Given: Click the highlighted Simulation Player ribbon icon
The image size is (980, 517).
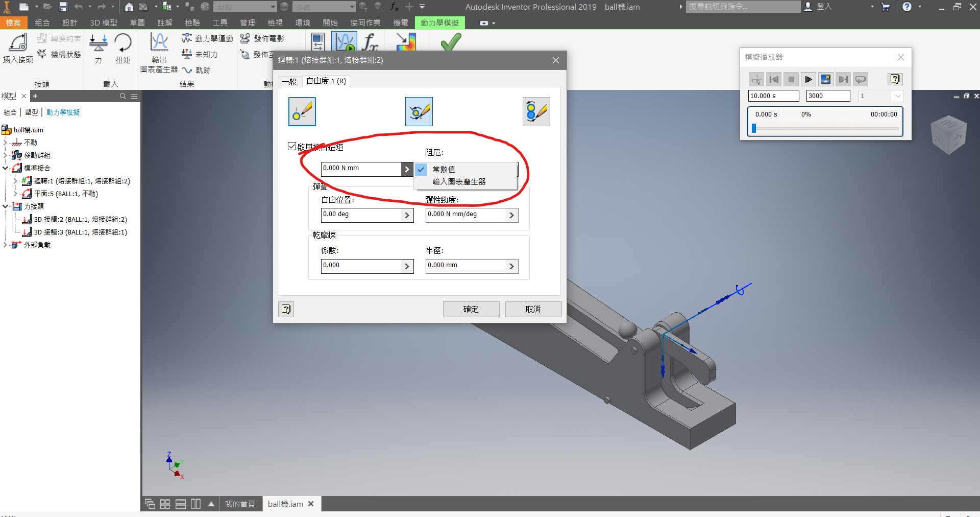Looking at the screenshot, I should click(344, 41).
